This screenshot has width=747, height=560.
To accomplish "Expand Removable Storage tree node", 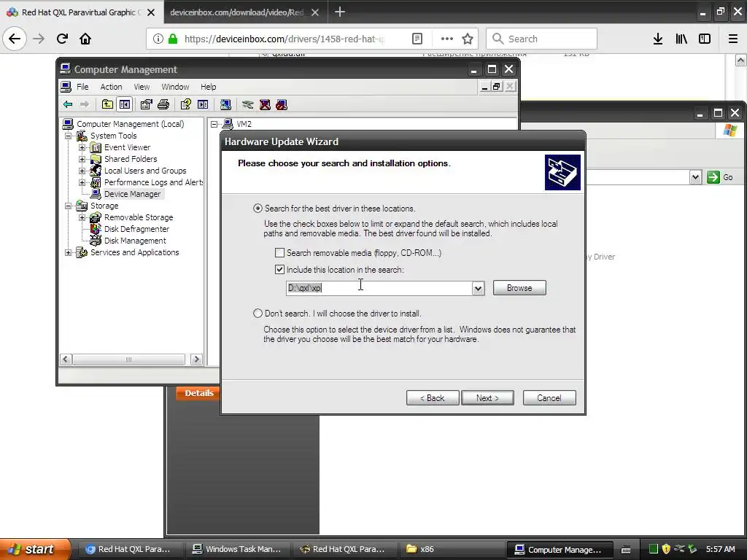I will point(82,217).
